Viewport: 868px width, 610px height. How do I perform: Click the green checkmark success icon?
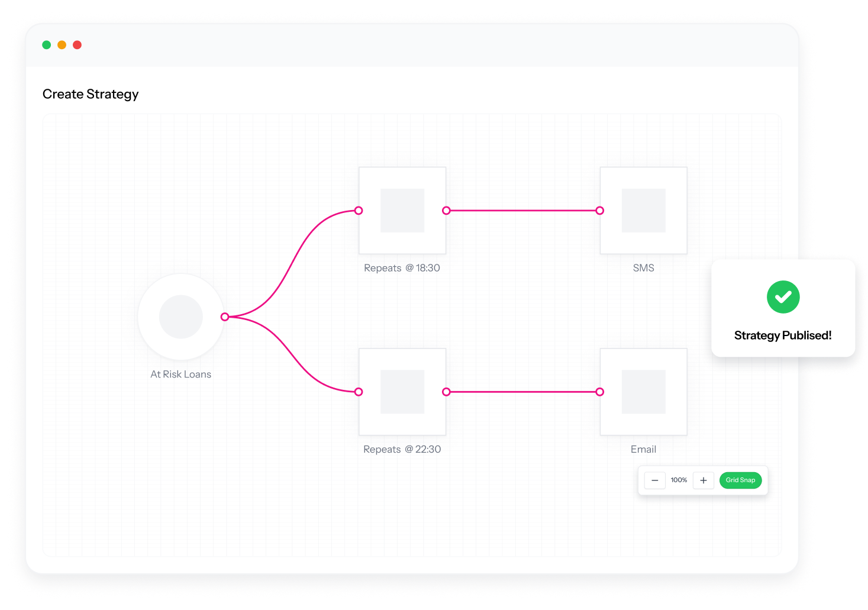pos(783,297)
